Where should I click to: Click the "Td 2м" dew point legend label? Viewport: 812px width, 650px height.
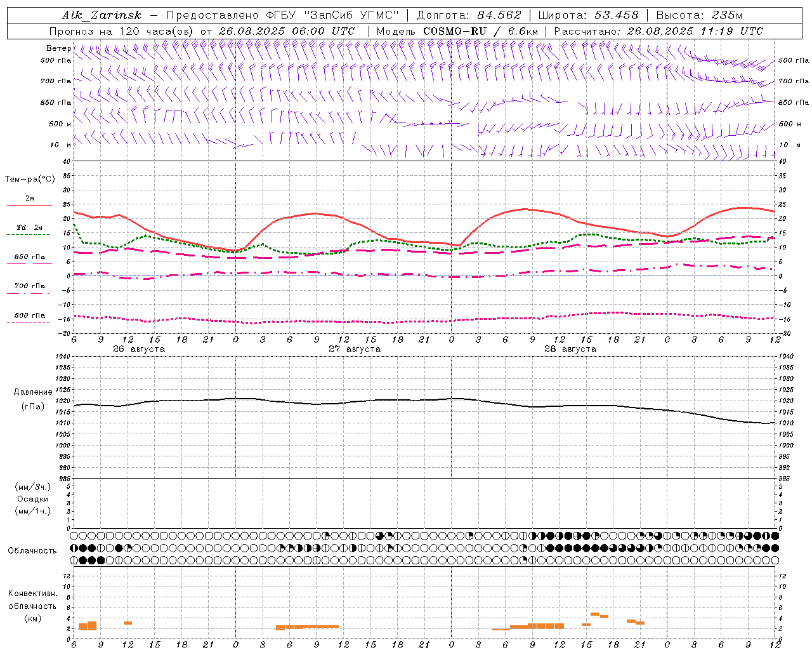click(30, 227)
